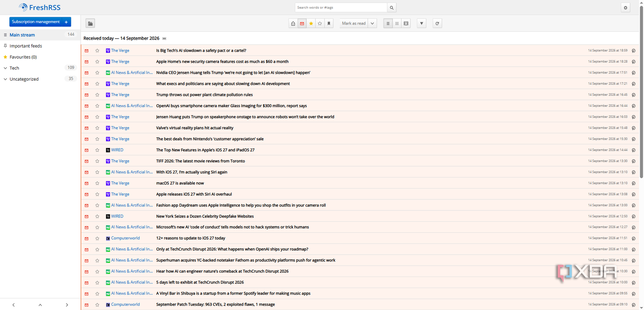Show read articles with the open-envelope filter
The height and width of the screenshot is (310, 644).
pos(293,24)
